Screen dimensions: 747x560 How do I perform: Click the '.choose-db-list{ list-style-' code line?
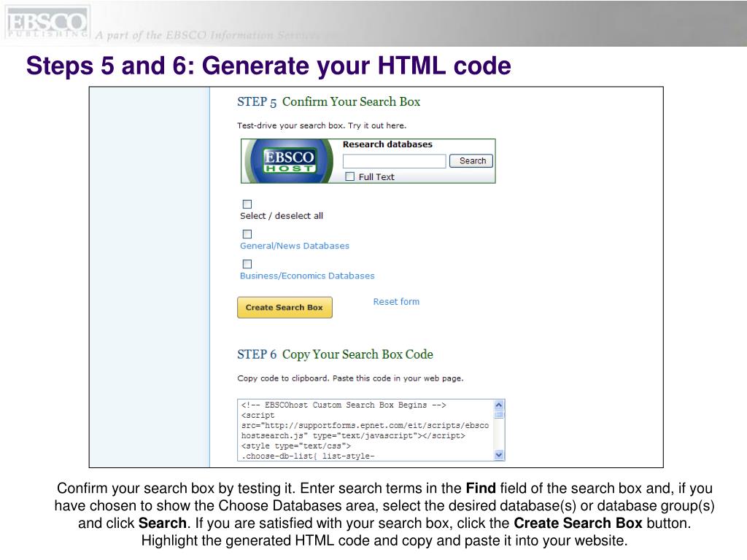point(308,456)
